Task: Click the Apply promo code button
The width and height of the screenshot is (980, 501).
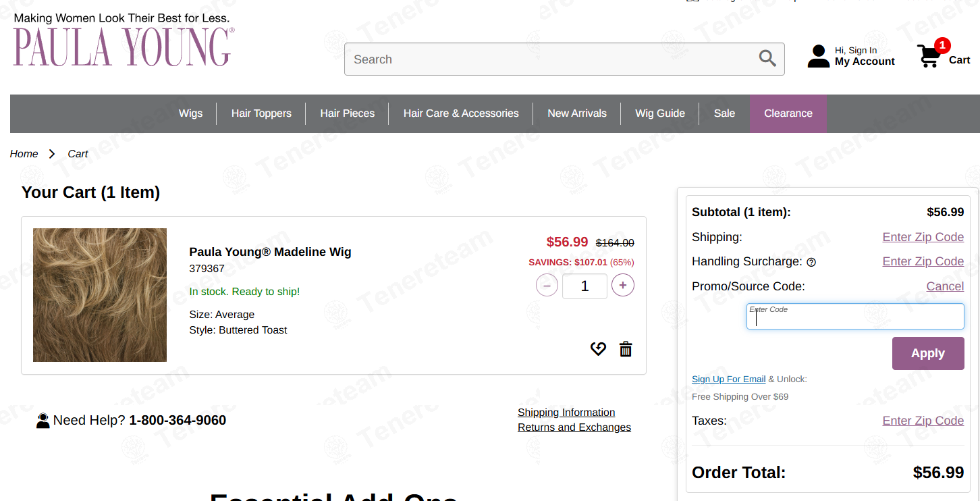Action: 928,353
